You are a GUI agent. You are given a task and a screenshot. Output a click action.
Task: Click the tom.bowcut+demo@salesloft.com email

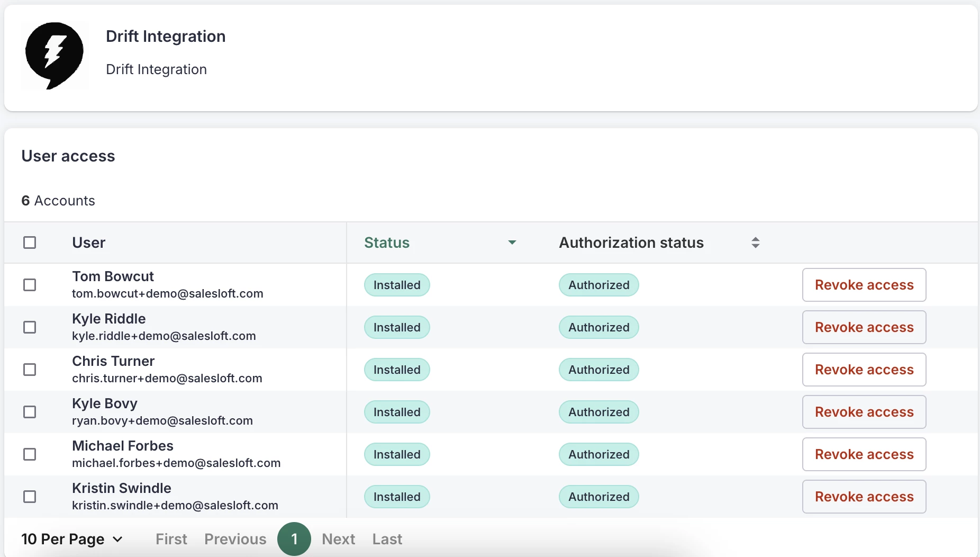point(168,294)
